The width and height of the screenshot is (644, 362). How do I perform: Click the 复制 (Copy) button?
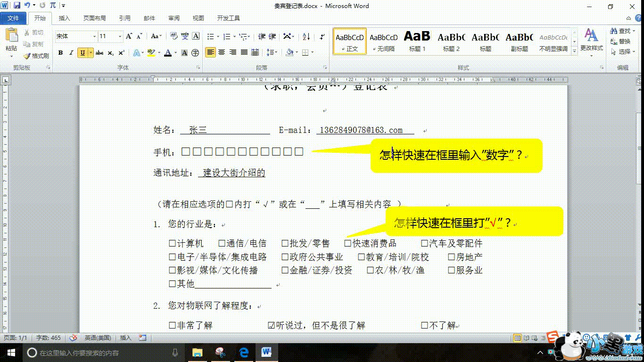[34, 44]
